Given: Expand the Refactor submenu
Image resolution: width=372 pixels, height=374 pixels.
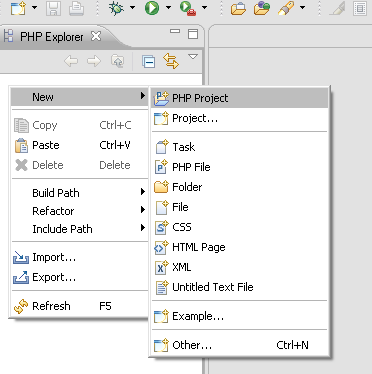Looking at the screenshot, I should 79,211.
